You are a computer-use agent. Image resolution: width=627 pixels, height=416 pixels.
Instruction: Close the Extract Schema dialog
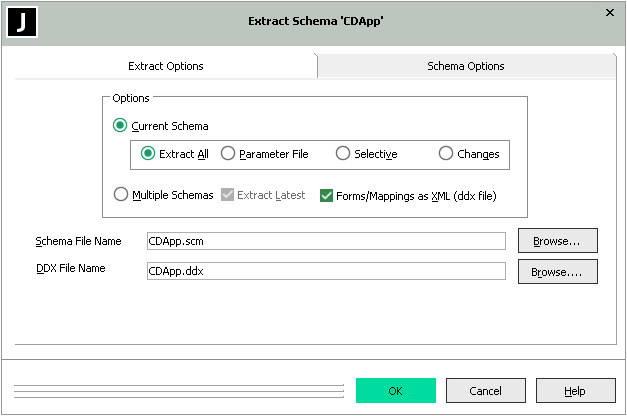pos(609,13)
